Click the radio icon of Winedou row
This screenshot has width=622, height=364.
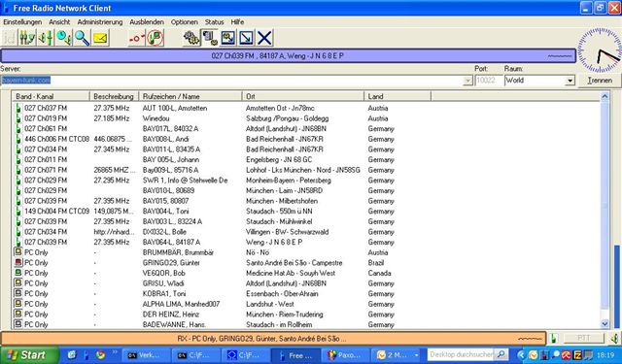18,118
